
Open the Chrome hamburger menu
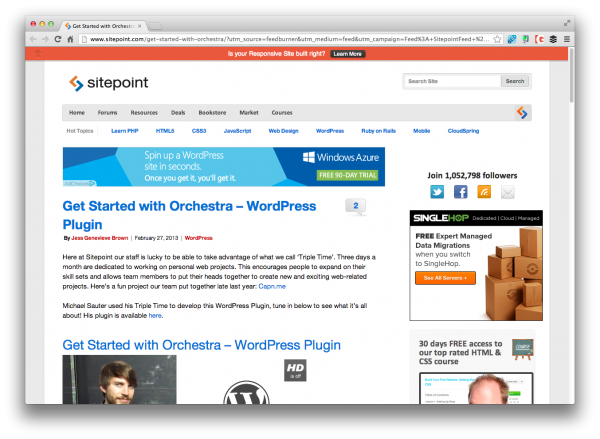[567, 39]
